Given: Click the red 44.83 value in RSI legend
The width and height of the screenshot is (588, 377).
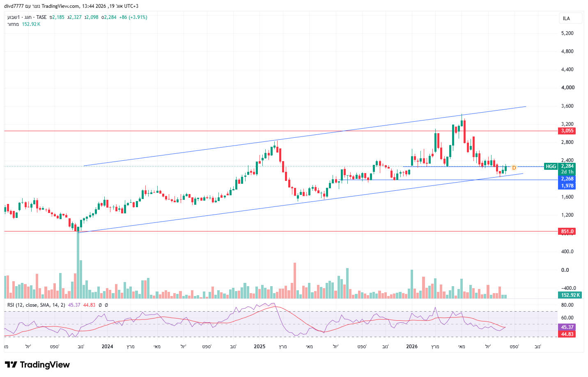Looking at the screenshot, I should pos(89,305).
